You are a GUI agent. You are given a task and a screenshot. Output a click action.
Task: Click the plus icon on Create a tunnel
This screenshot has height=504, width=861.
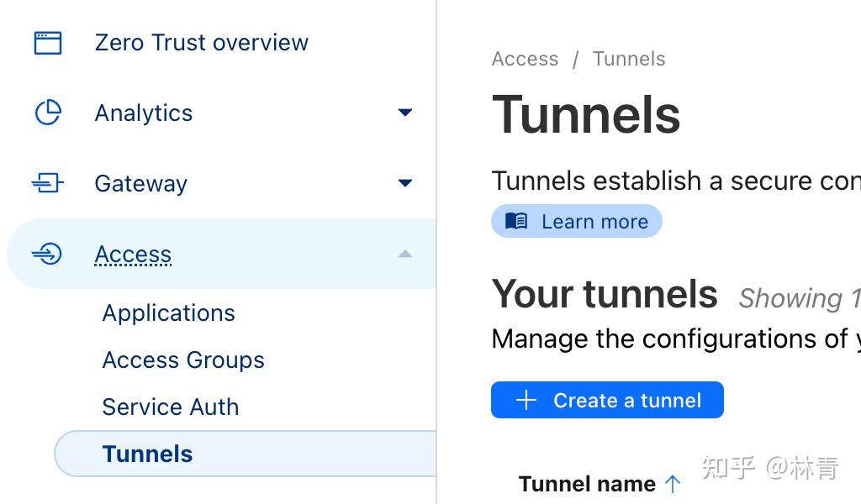[526, 401]
